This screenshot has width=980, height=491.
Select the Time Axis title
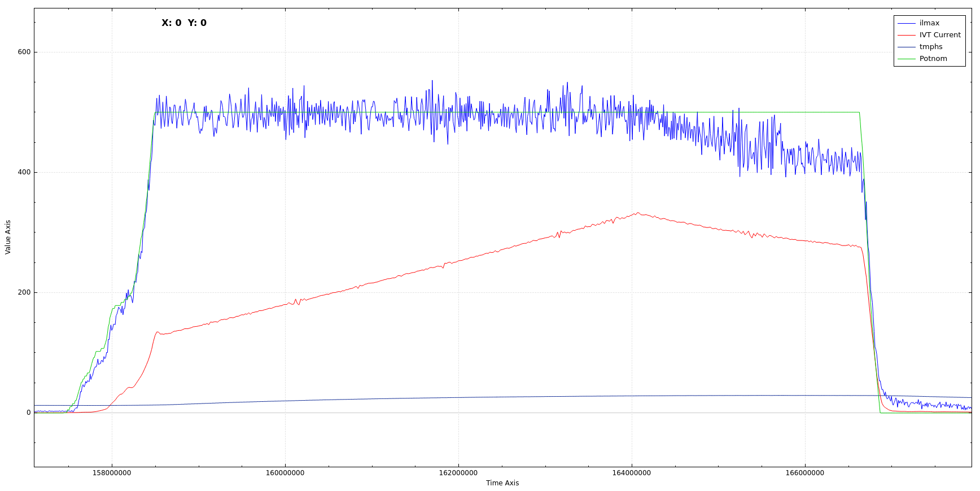502,483
